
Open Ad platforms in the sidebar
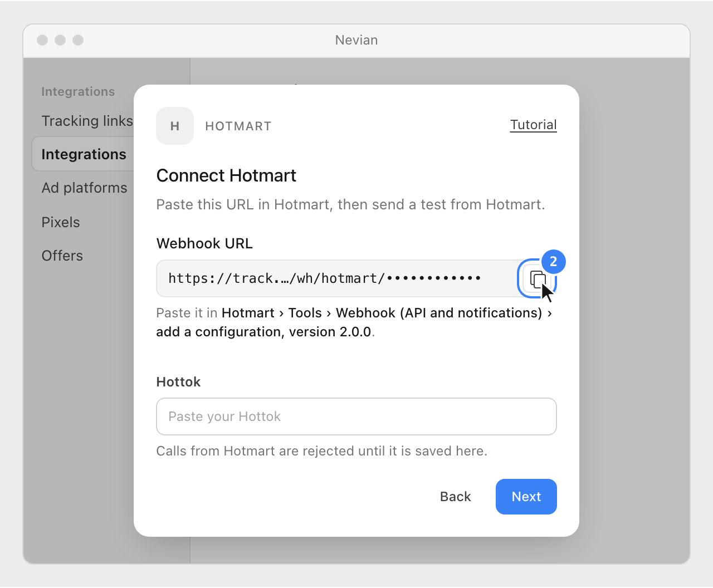point(84,188)
